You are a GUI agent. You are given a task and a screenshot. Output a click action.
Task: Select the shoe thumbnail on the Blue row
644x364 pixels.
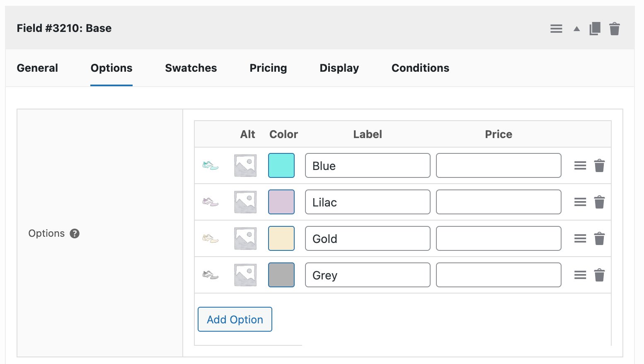[210, 165]
